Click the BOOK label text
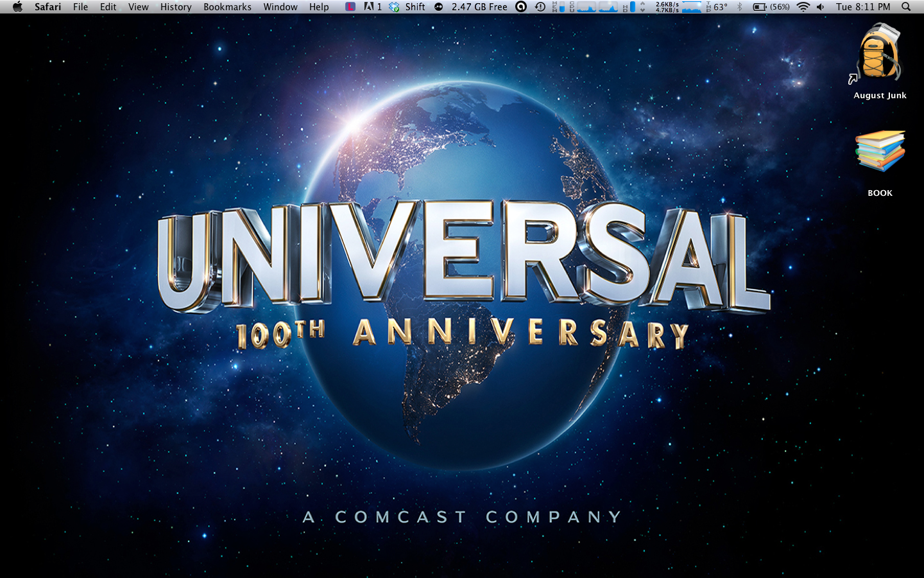Viewport: 924px width, 578px height. tap(880, 193)
